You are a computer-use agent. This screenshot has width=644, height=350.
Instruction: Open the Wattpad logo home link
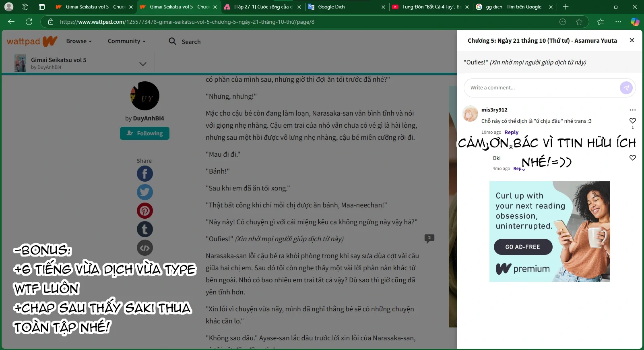[32, 41]
